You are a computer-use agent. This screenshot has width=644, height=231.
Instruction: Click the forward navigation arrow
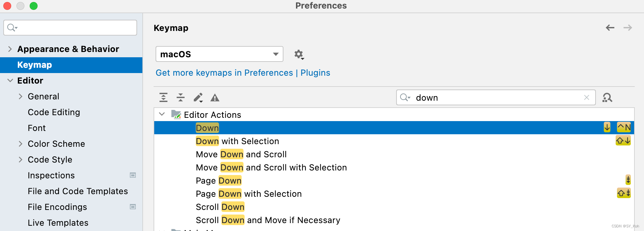628,28
